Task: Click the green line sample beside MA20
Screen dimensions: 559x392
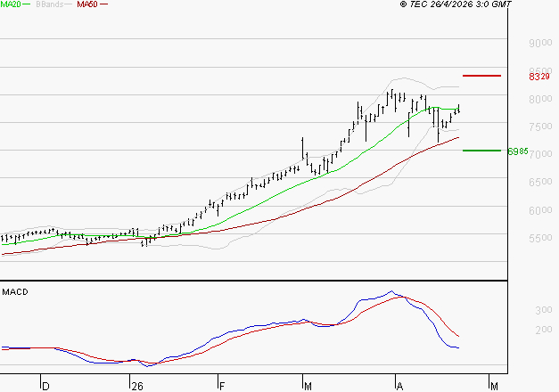Action: [27, 4]
